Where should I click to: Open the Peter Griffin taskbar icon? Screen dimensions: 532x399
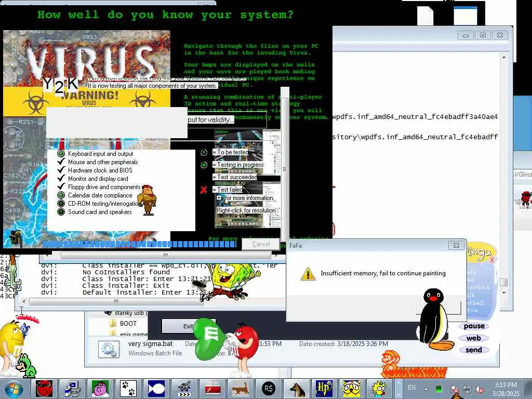pos(100,389)
